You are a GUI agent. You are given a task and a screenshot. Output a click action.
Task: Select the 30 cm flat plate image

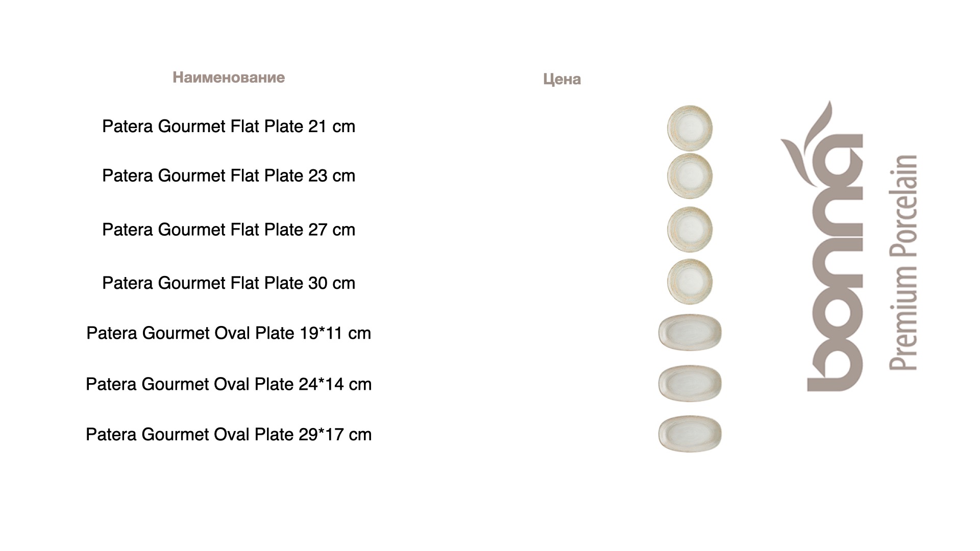click(x=690, y=282)
